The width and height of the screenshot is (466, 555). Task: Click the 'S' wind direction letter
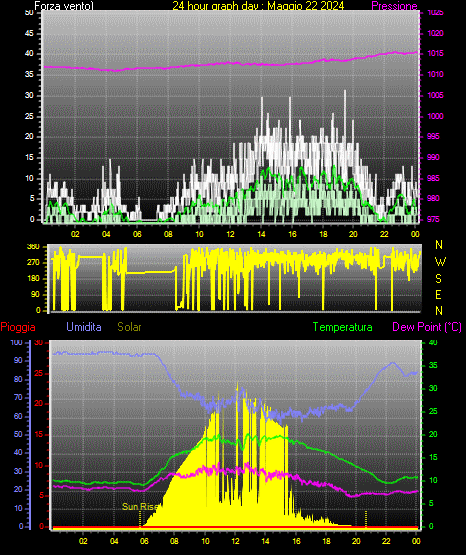[x=438, y=279]
